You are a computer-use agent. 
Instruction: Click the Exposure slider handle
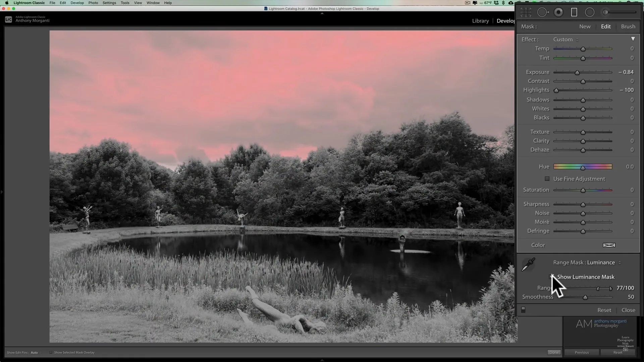[x=577, y=72]
